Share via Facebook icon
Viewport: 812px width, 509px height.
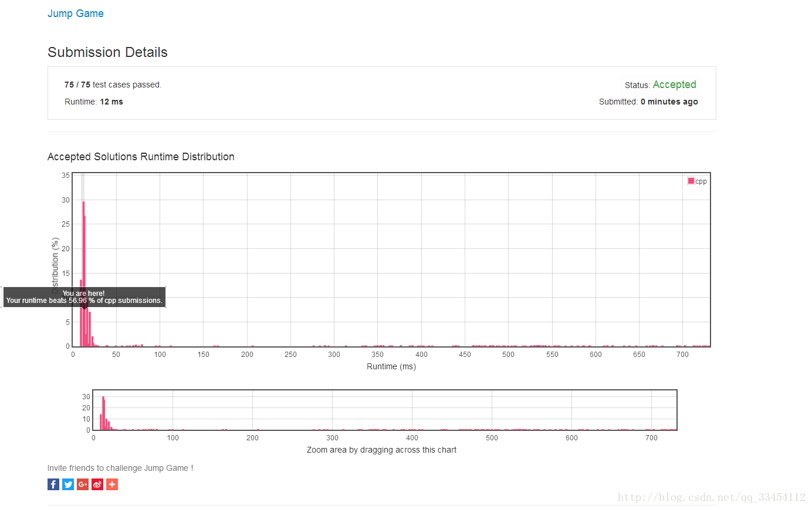(x=53, y=484)
